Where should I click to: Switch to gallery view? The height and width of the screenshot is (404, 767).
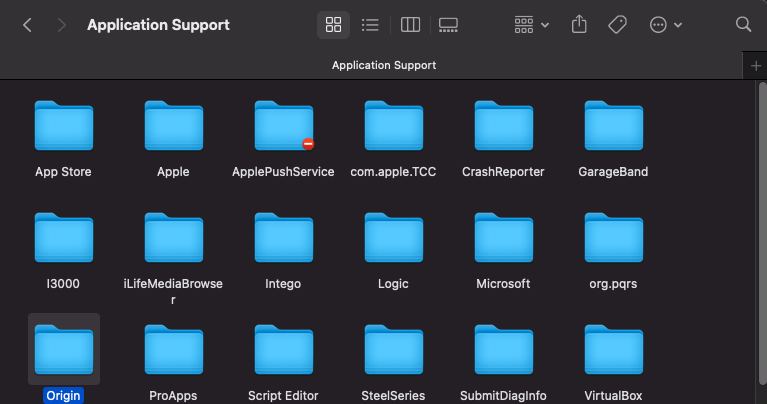click(x=448, y=25)
